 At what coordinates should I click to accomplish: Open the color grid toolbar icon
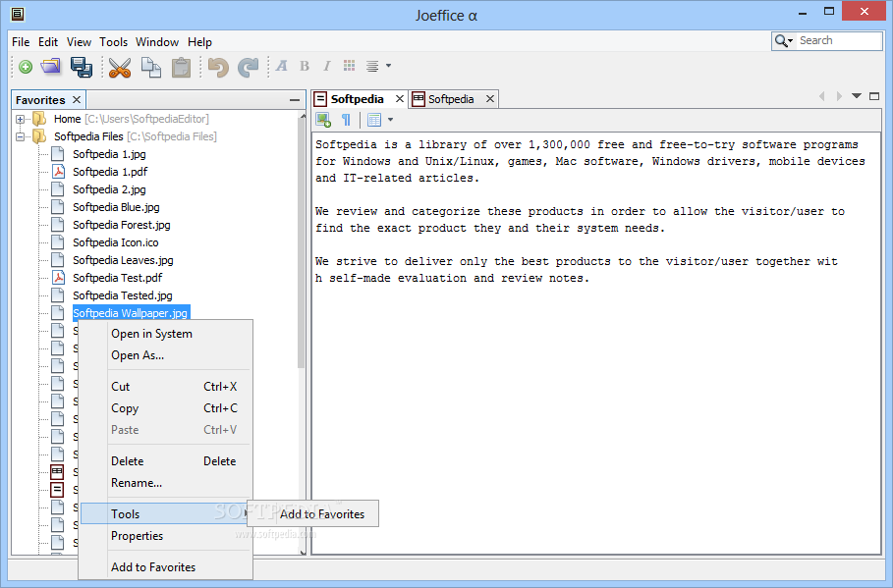point(349,66)
